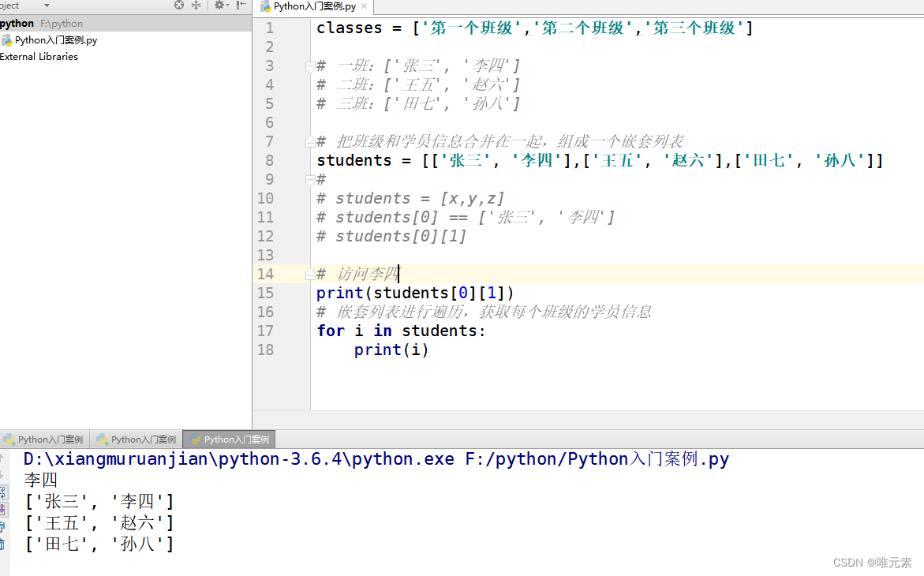Image resolution: width=924 pixels, height=576 pixels.
Task: Toggle the fold marker at line 14
Action: [310, 274]
